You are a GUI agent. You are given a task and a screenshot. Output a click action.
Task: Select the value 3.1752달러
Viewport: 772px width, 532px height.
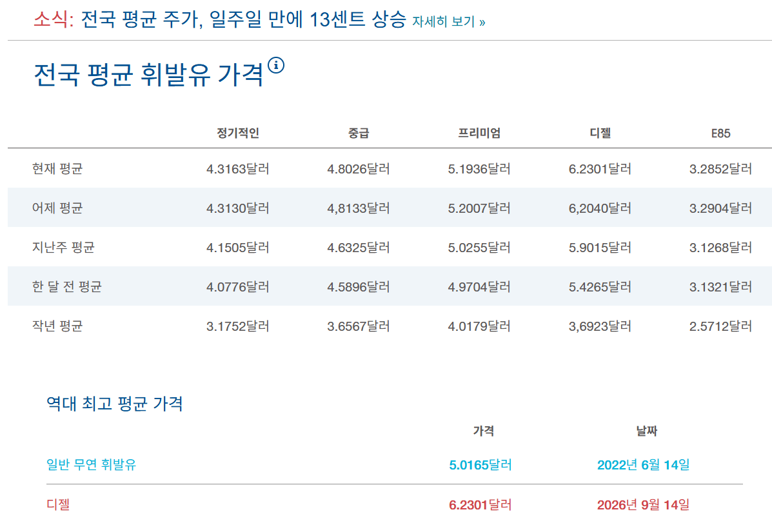238,326
